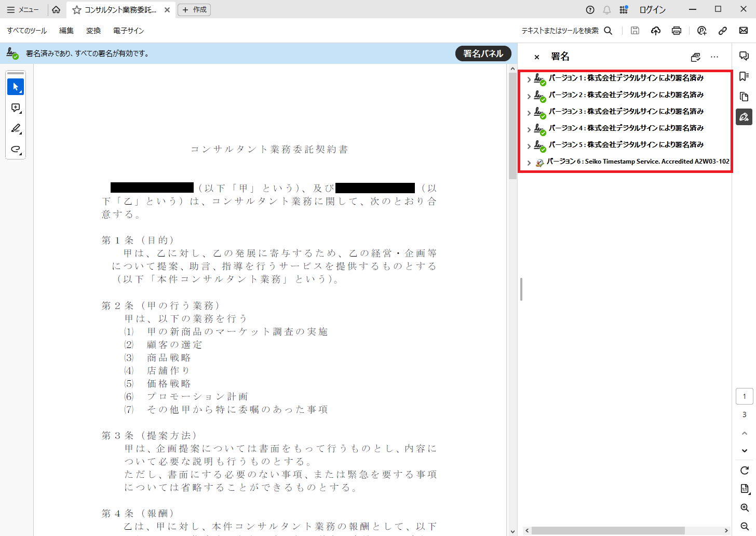
Task: Expand バージョン 1 signature entry
Action: pyautogui.click(x=529, y=79)
